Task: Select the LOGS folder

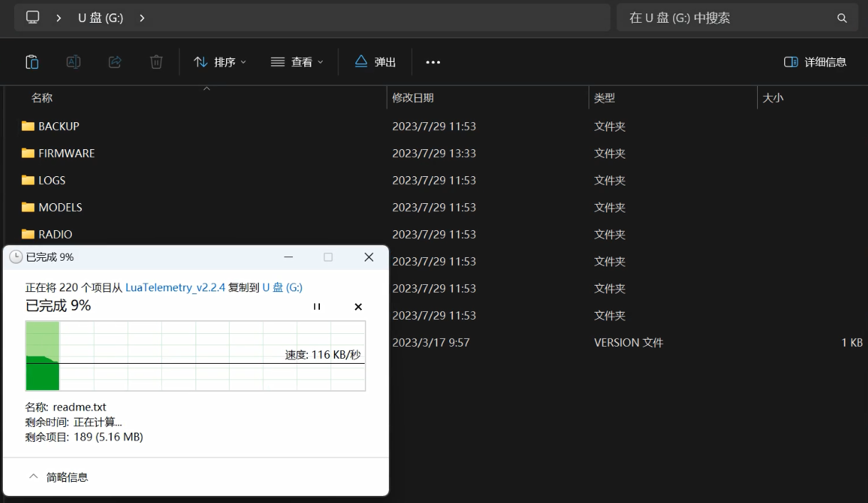Action: [52, 180]
